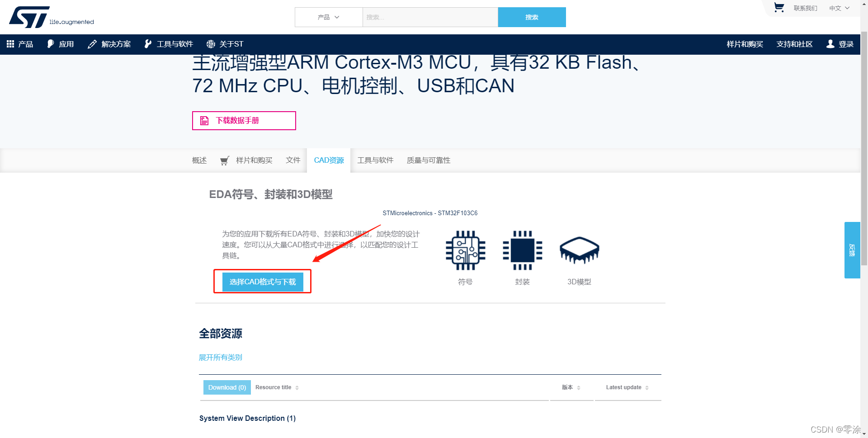This screenshot has width=868, height=438.
Task: Click the 展开所有类别 link
Action: [221, 358]
